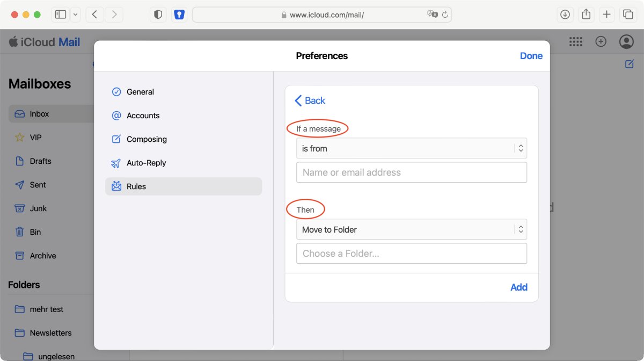Open the iCloud apps grid icon
The image size is (644, 361).
tap(576, 41)
